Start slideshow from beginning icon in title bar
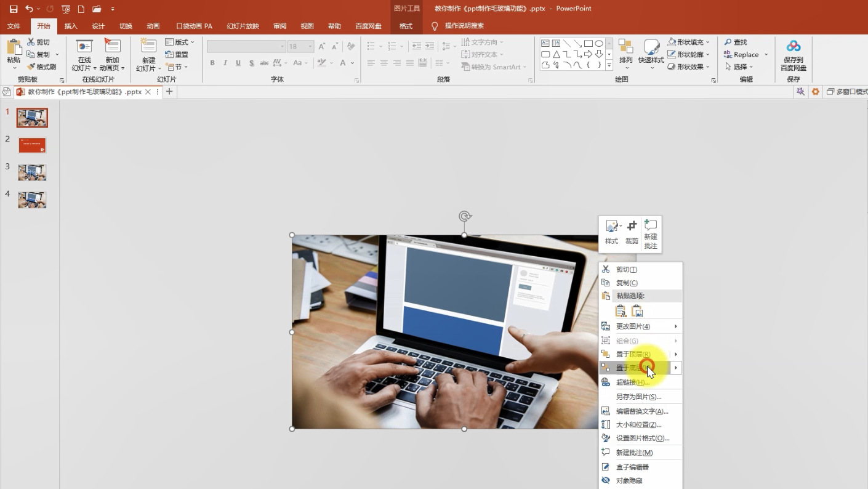Screen dimensions: 868x489 [x=66, y=9]
